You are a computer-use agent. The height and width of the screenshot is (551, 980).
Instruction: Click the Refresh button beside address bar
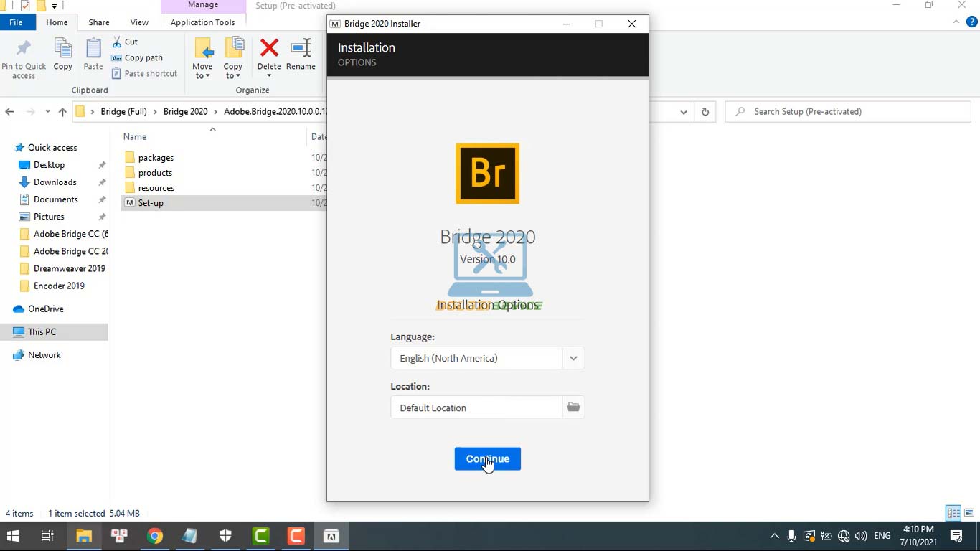coord(705,112)
